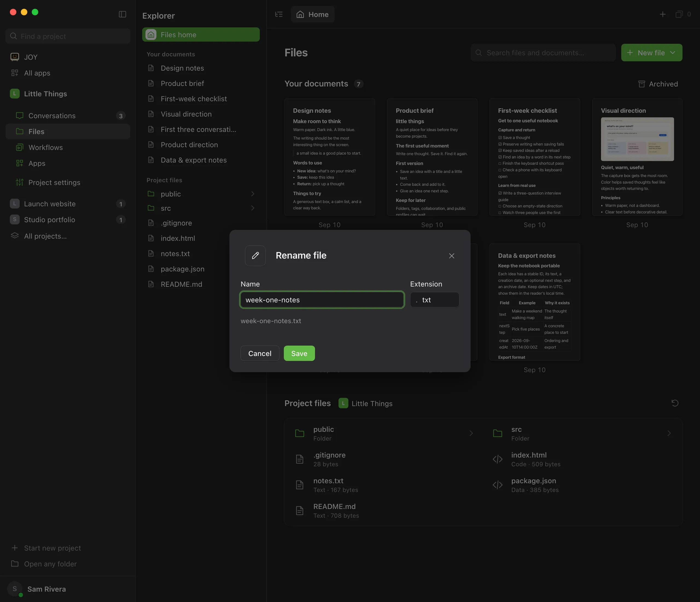Image resolution: width=700 pixels, height=602 pixels.
Task: Open Sam Rivera profile menu
Action: coord(68,589)
